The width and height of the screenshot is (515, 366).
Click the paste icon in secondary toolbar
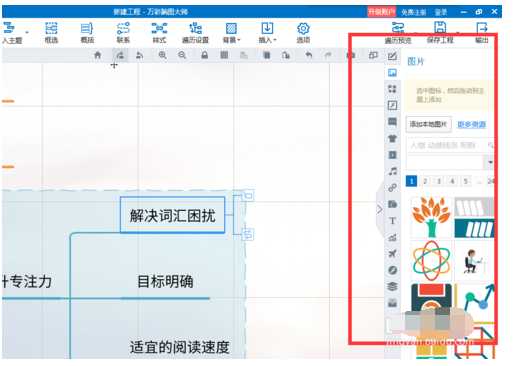click(x=286, y=55)
